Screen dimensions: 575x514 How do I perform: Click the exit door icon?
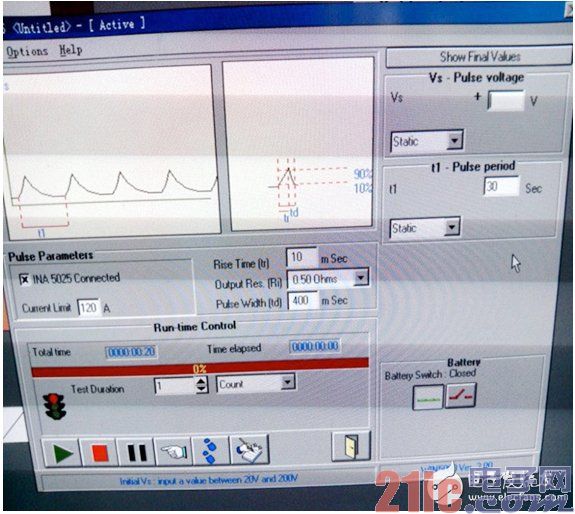tap(351, 446)
